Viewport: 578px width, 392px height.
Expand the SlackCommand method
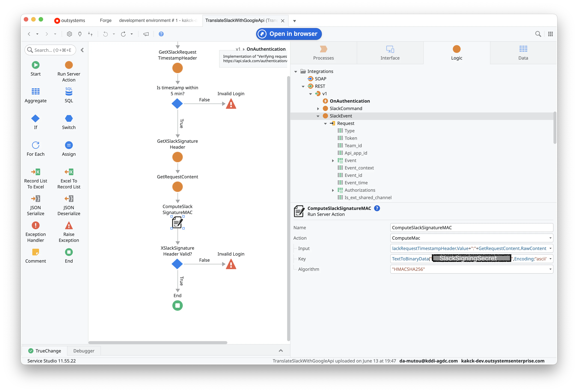point(318,109)
